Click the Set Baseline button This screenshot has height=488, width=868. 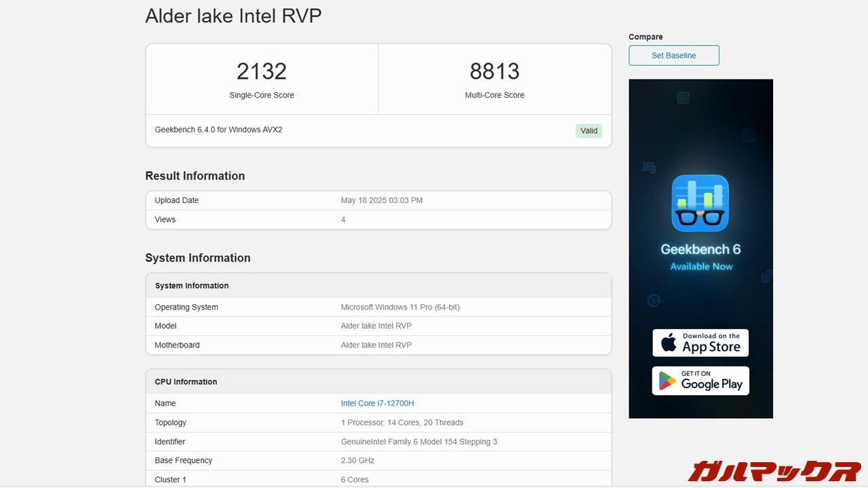(673, 56)
